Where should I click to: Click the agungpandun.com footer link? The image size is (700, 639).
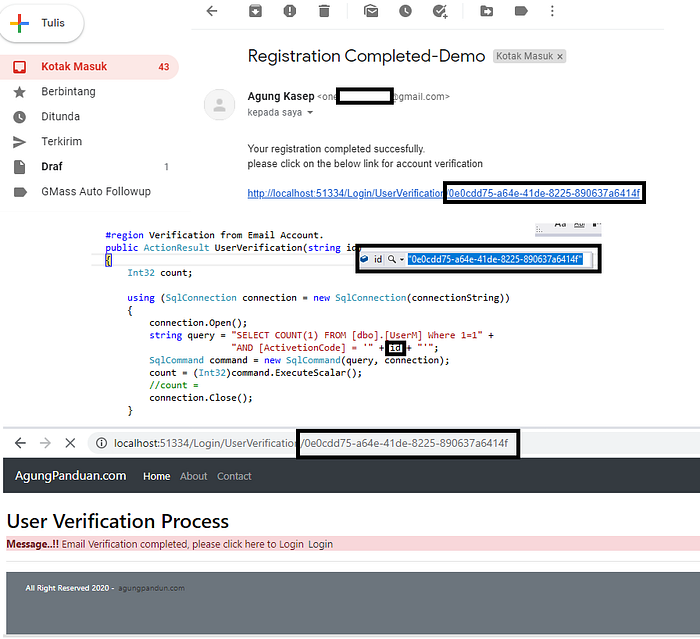(x=151, y=588)
